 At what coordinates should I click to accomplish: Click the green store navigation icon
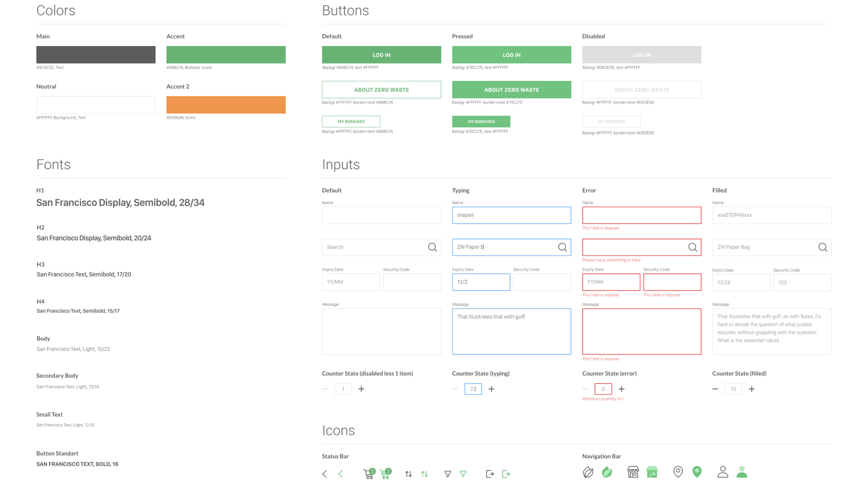[x=652, y=472]
